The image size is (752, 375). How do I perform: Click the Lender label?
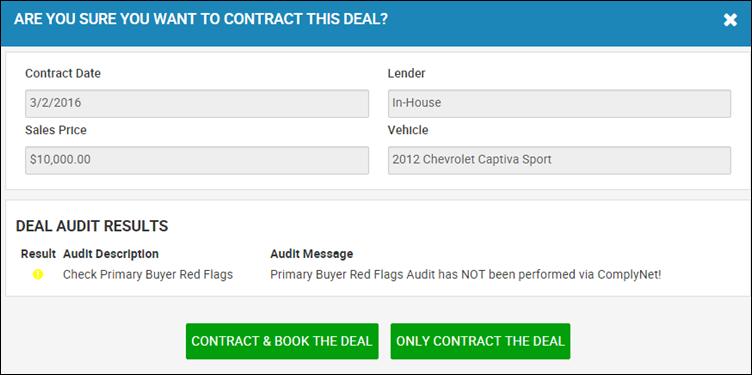coord(406,74)
